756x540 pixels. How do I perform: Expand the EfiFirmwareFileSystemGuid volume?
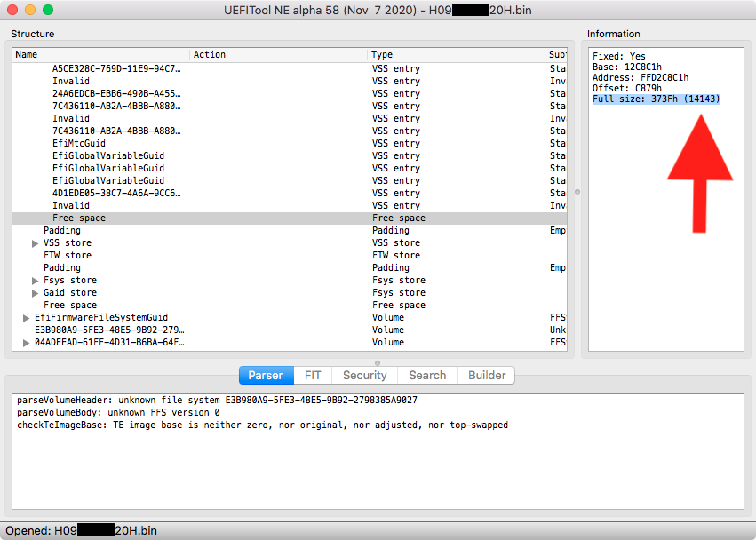(x=26, y=318)
